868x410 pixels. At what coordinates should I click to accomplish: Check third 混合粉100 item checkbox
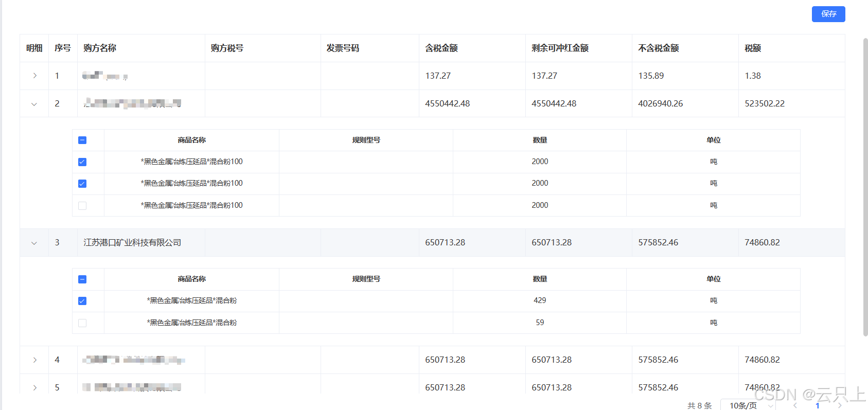pyautogui.click(x=82, y=206)
